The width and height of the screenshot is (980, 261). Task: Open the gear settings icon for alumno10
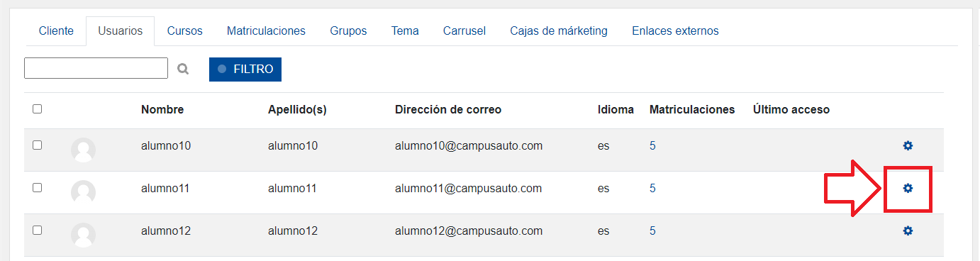(908, 146)
